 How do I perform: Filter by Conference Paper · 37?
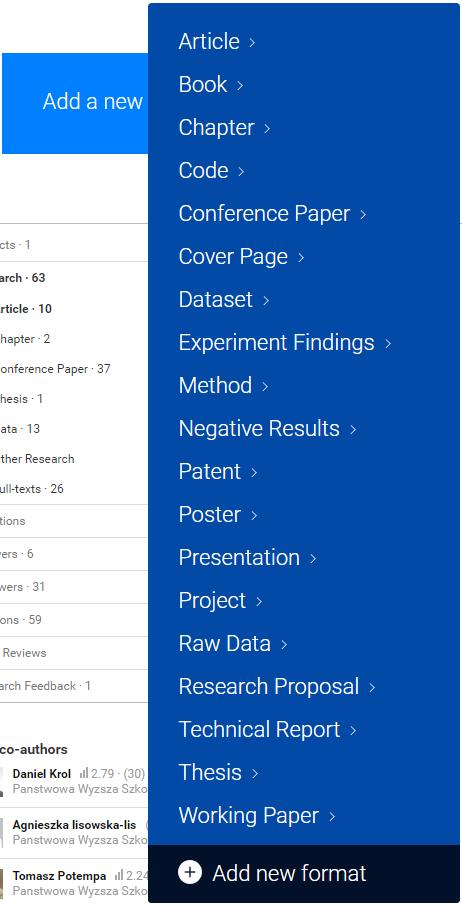[x=55, y=368]
